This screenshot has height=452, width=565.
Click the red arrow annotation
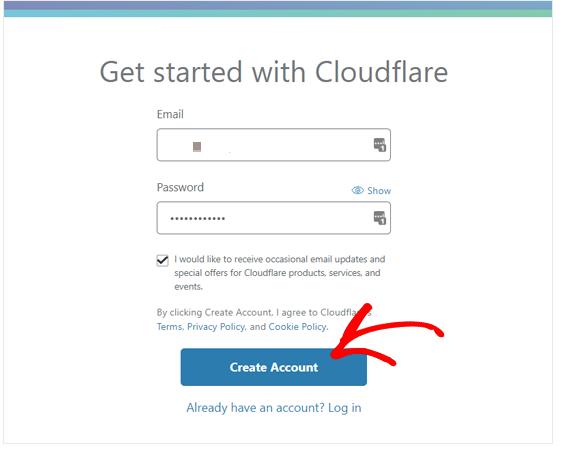click(386, 333)
